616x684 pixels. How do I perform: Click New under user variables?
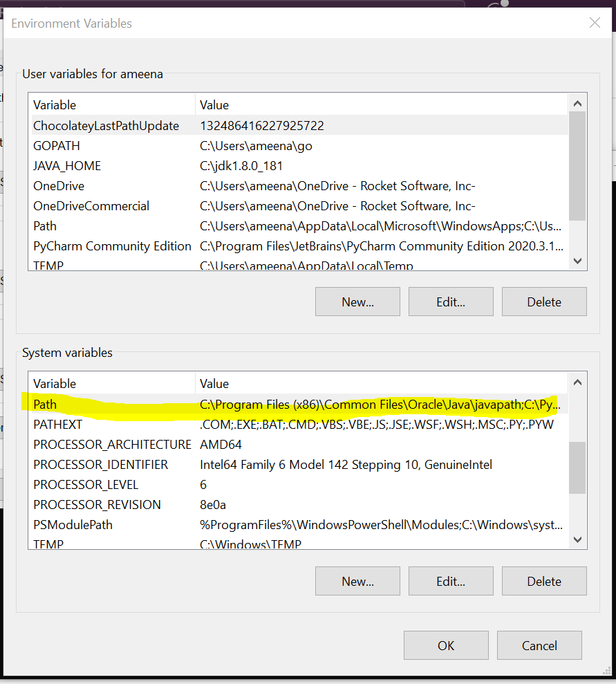pyautogui.click(x=357, y=302)
